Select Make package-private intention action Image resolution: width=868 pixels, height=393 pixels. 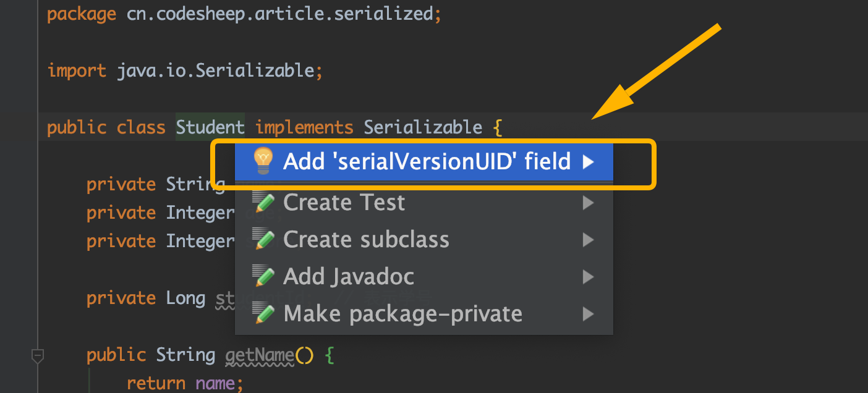pos(402,314)
